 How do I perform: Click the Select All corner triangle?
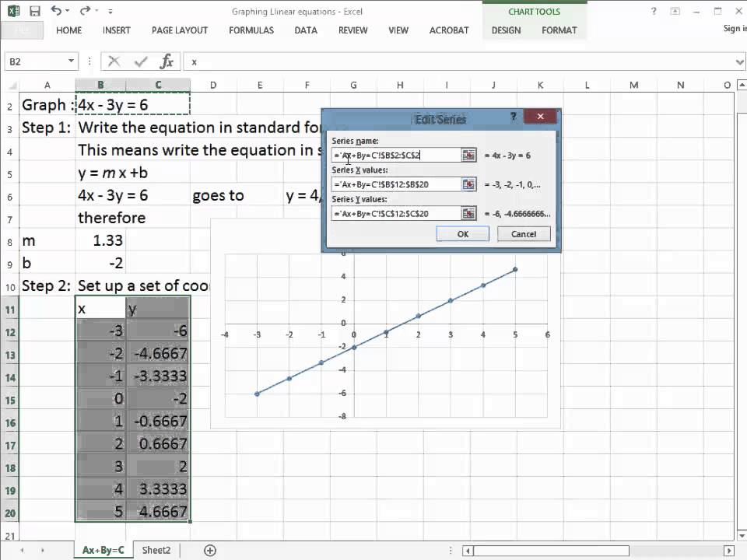tap(12, 86)
